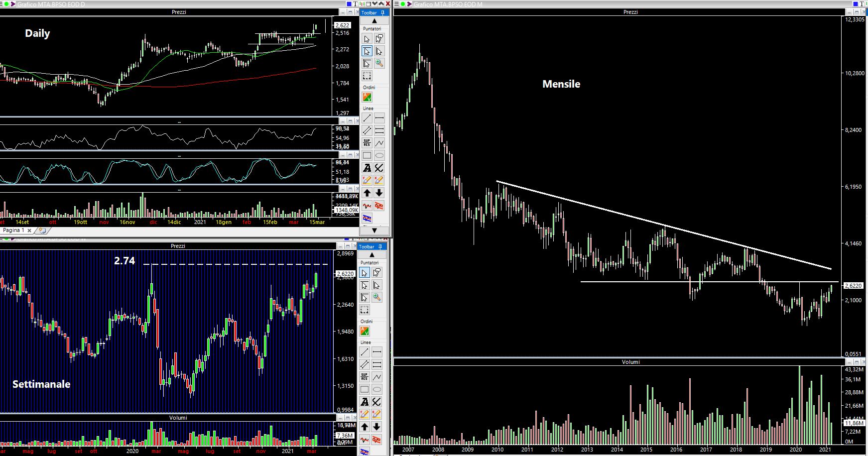The height and width of the screenshot is (456, 868).
Task: Click the 12,3305 top value on the monthly axis
Action: tap(855, 19)
